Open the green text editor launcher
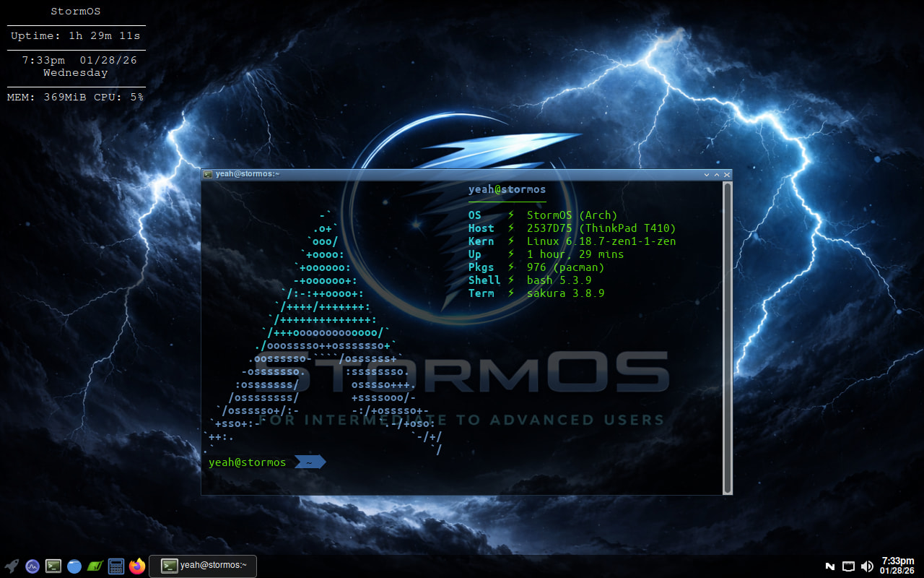The height and width of the screenshot is (578, 924). (x=95, y=566)
